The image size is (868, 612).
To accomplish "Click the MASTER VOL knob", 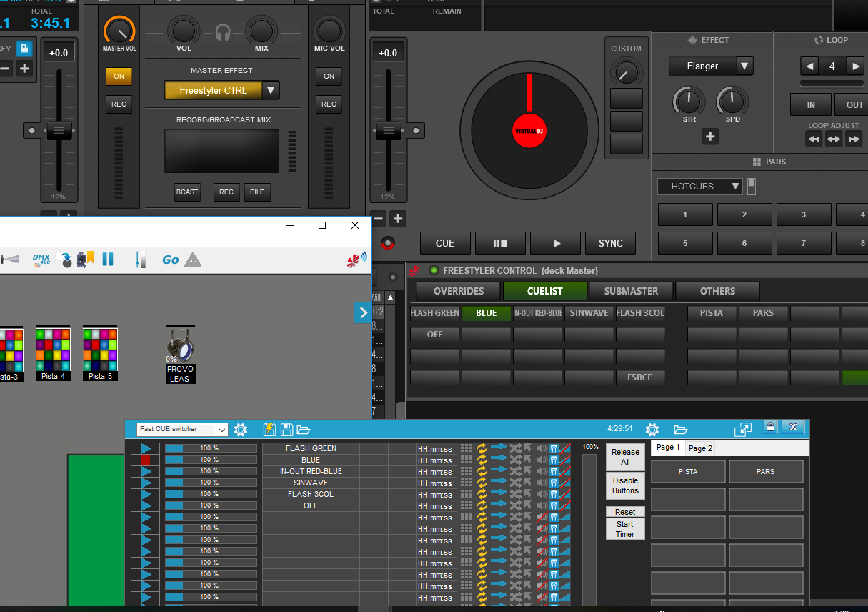I will pyautogui.click(x=119, y=31).
